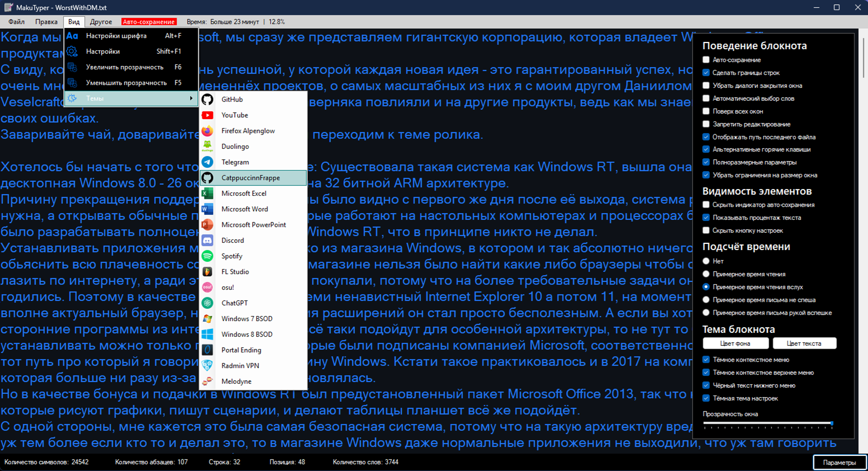The width and height of the screenshot is (868, 471).
Task: Click the Вид menu item
Action: coord(74,22)
